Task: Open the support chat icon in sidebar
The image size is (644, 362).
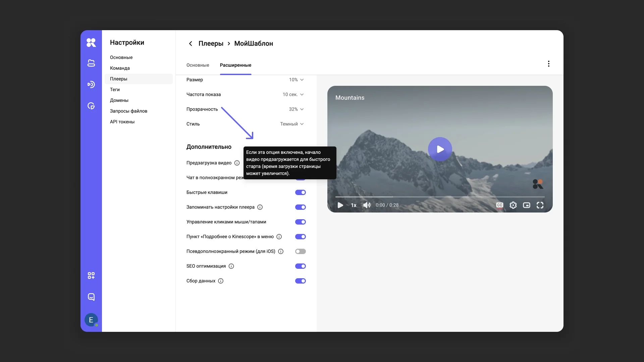Action: (91, 297)
